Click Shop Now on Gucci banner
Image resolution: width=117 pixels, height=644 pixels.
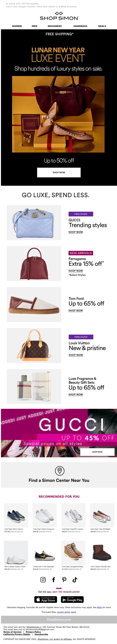pos(97,452)
